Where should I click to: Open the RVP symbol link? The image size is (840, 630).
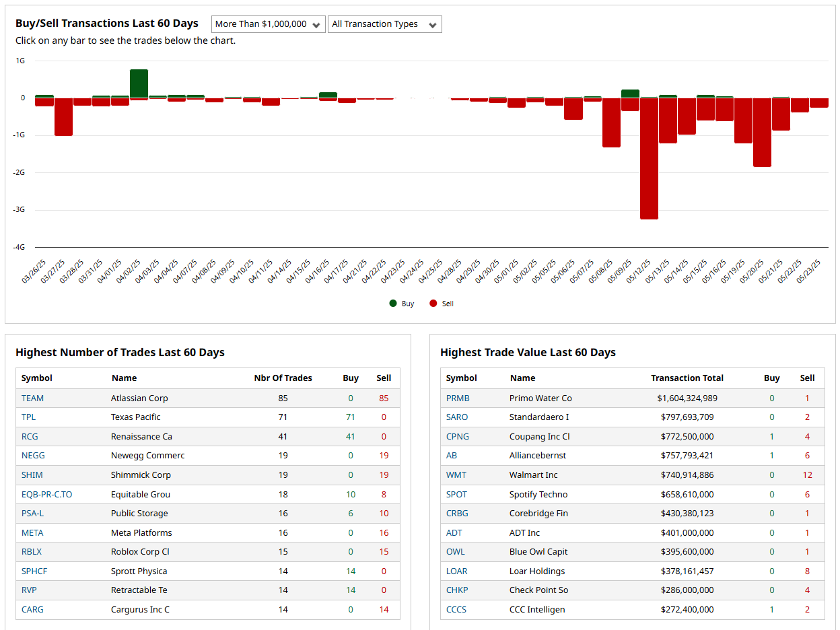click(x=29, y=590)
